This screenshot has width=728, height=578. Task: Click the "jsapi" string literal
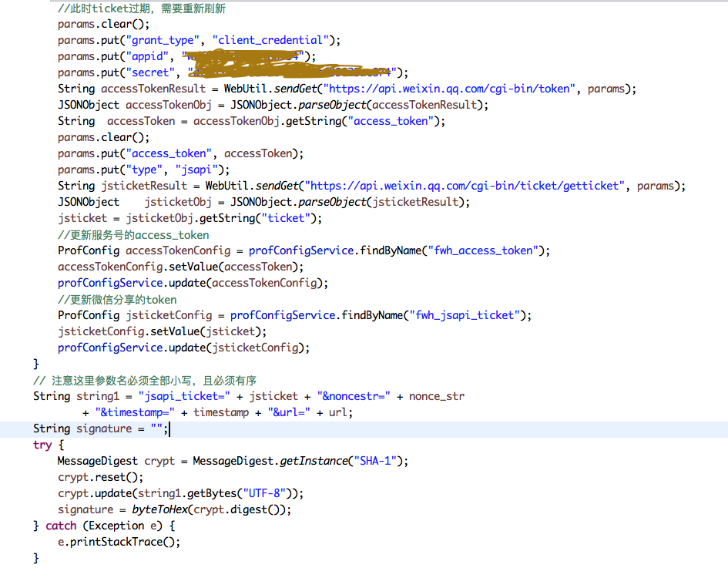pyautogui.click(x=196, y=170)
